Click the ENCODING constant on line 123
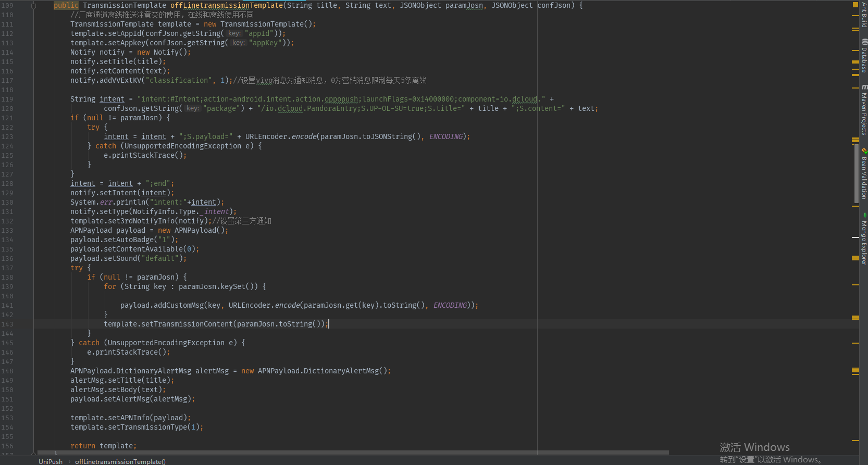The image size is (868, 465). [446, 136]
